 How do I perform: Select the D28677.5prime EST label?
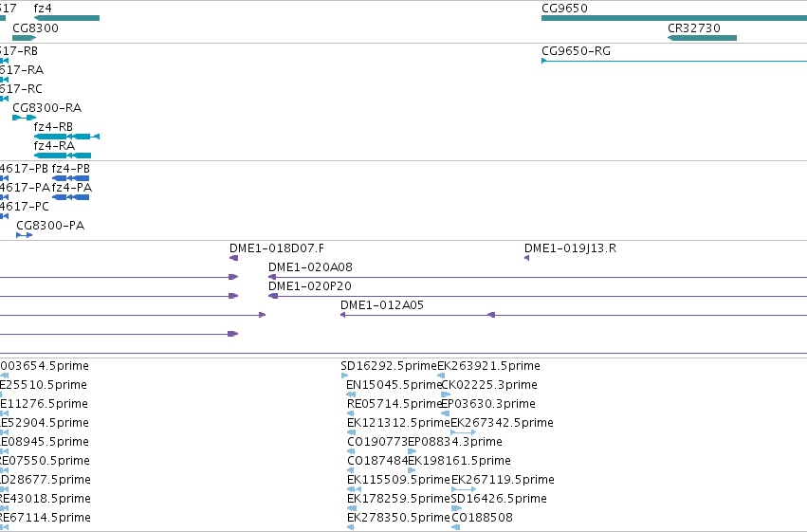(46, 480)
